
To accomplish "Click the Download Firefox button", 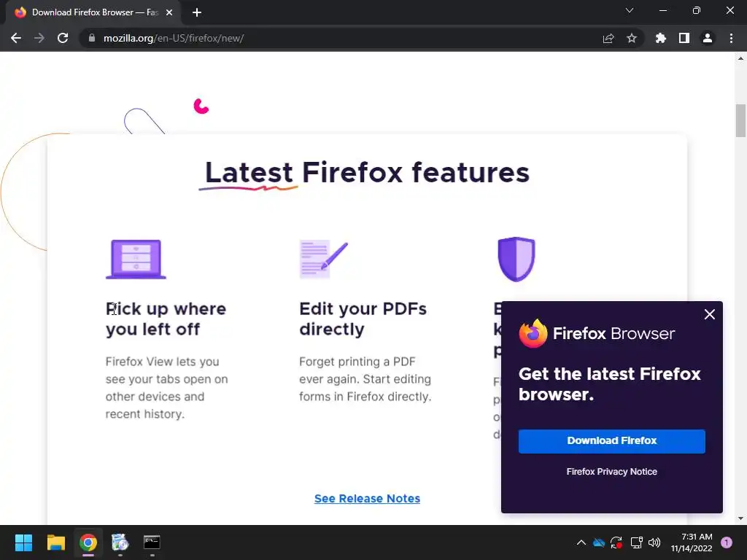I will tap(612, 441).
